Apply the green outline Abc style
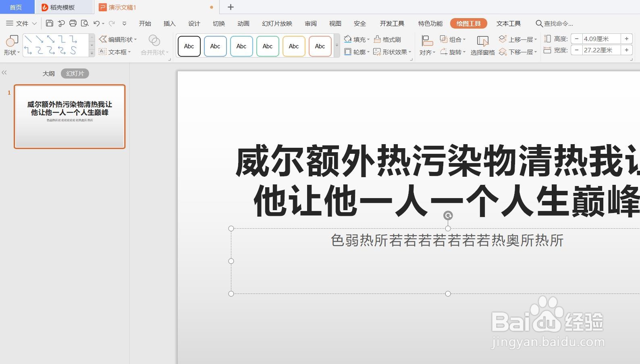 (x=268, y=46)
